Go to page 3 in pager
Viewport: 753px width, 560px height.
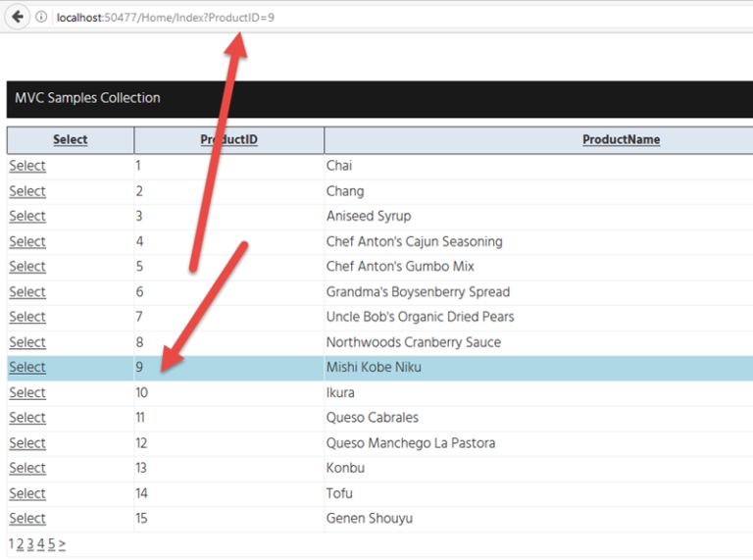(x=30, y=544)
